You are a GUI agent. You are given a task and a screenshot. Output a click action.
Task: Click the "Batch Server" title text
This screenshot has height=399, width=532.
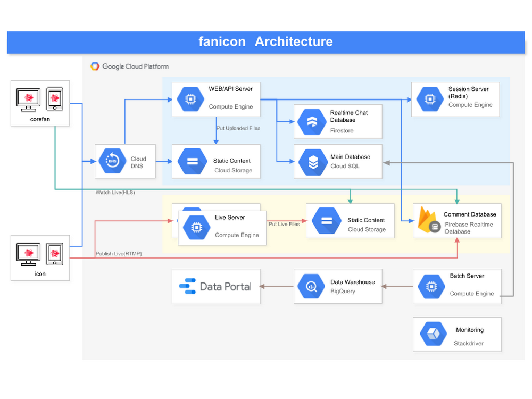click(467, 276)
